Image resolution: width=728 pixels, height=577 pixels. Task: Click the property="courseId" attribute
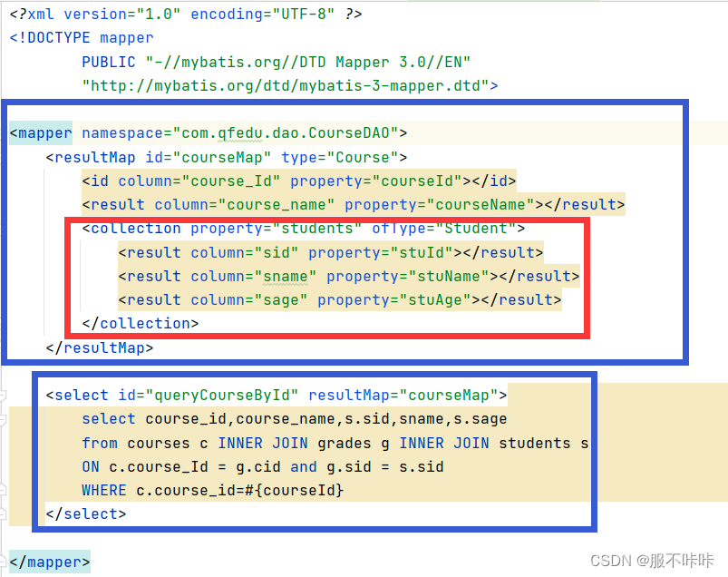pos(376,181)
